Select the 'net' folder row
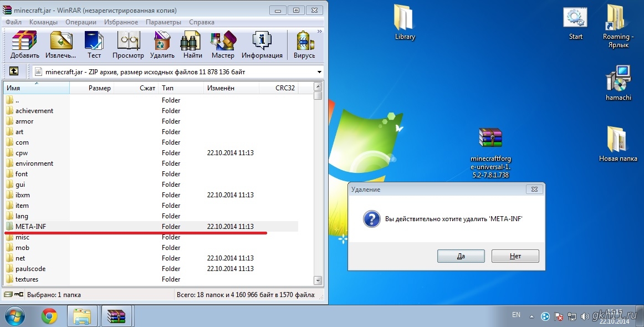Screen dimensions: 644x327 (151, 258)
